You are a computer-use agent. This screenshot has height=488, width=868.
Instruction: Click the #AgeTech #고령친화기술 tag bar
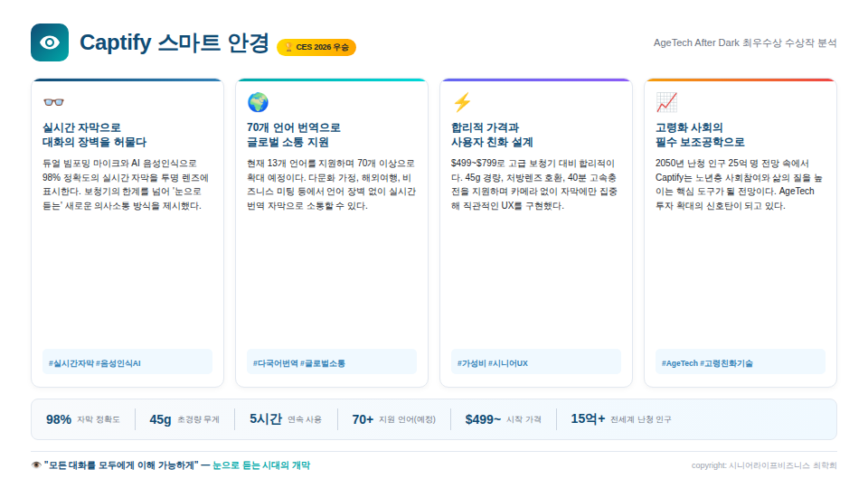741,361
